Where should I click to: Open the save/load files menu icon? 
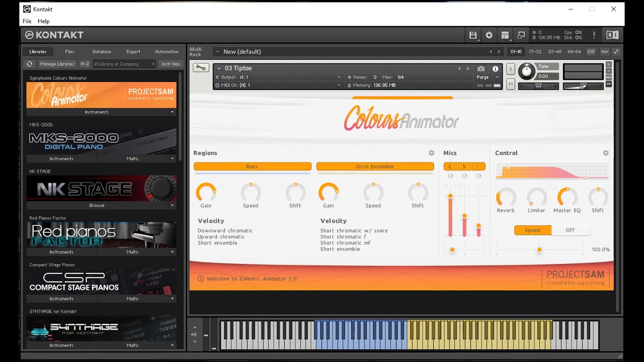click(x=473, y=35)
